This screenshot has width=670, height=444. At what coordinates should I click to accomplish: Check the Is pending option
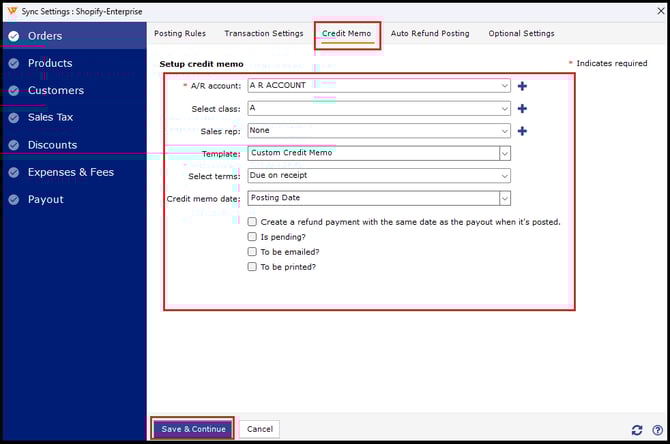(x=253, y=237)
